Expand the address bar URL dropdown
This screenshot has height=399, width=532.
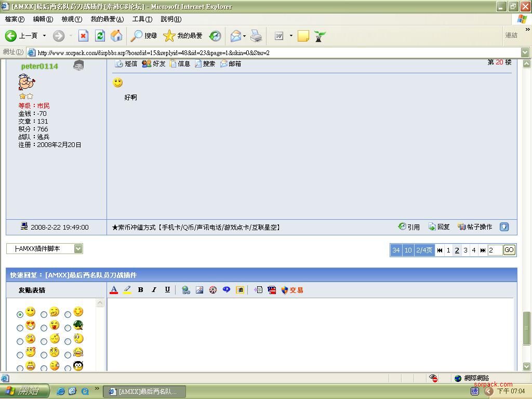[525, 52]
